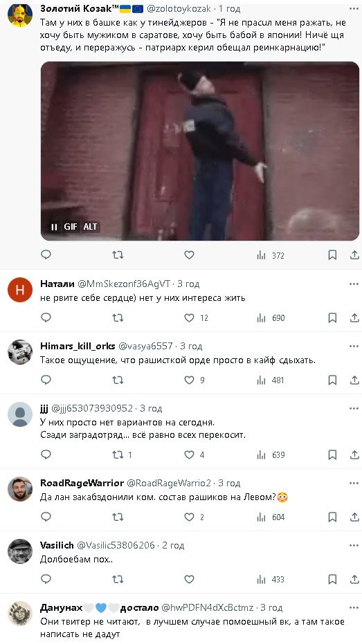Like the Vasilich reply
Viewport: 362px width, 644px height.
189,579
